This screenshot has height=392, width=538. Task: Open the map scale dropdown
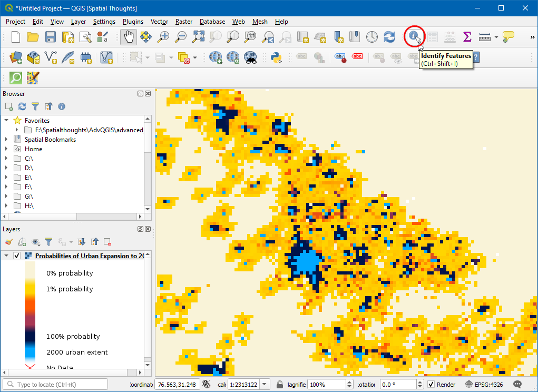tap(265, 384)
